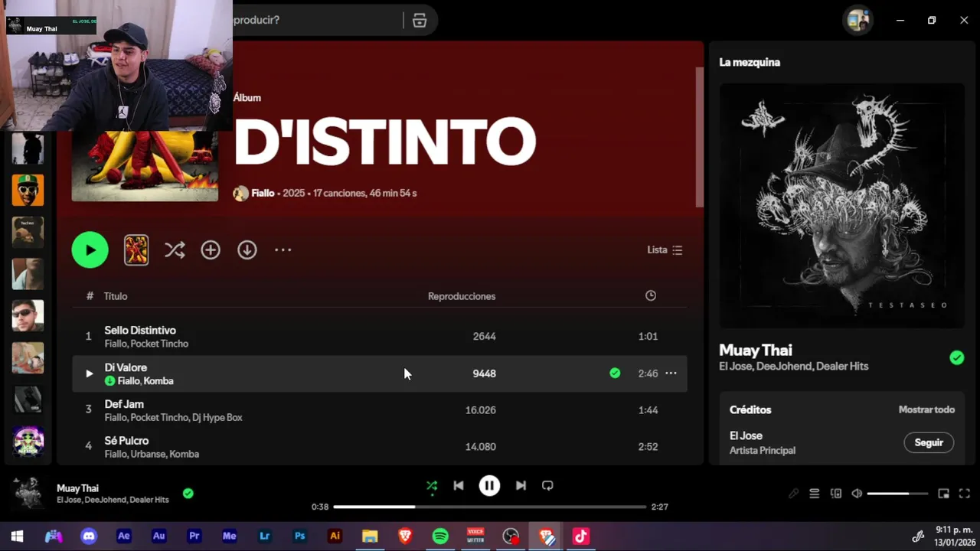Open the sidebar item with the green cap cover
The width and height of the screenshot is (980, 551).
tap(28, 190)
